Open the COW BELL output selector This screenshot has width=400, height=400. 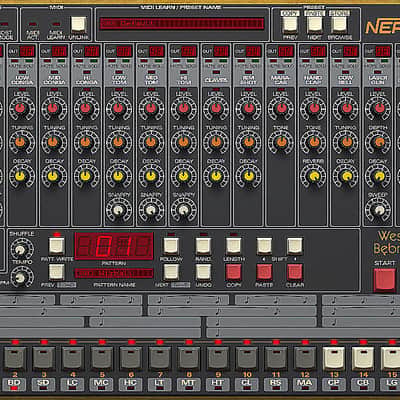[351, 51]
